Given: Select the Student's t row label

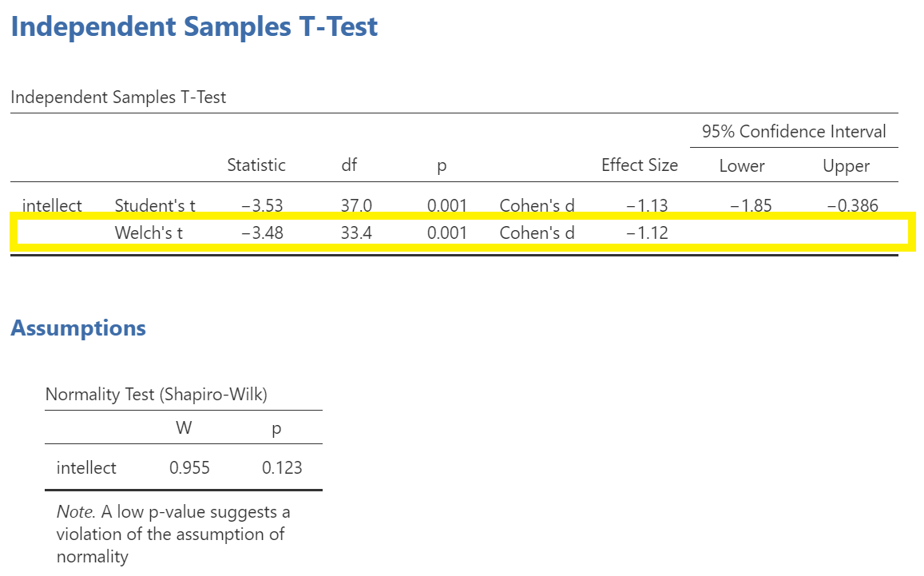Looking at the screenshot, I should pyautogui.click(x=155, y=206).
